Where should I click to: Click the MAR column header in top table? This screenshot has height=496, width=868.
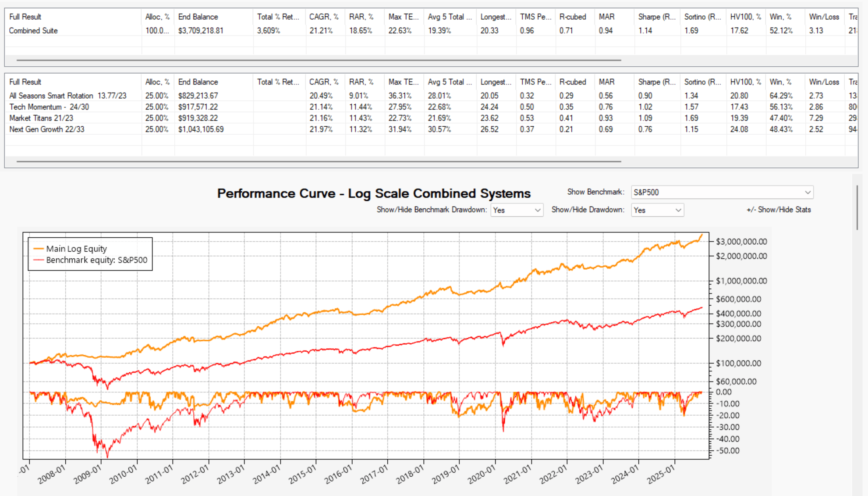click(x=606, y=17)
